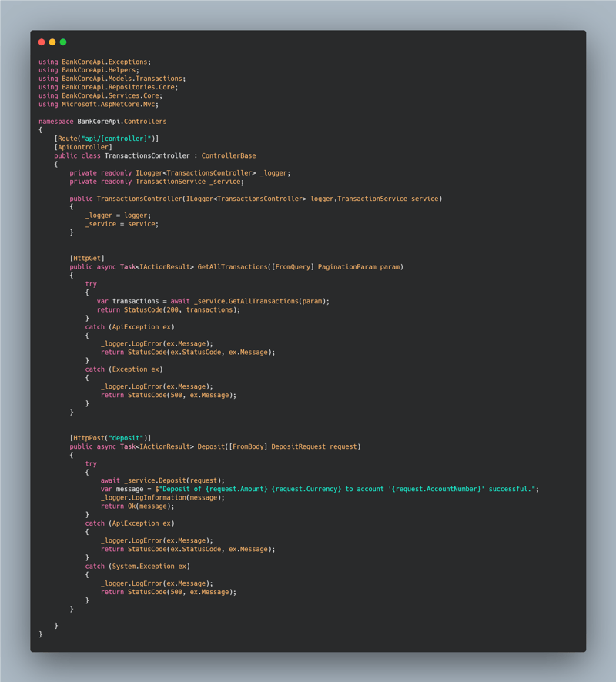Click the 'return Ok(message);' line
Viewport: 616px width, 682px height.
(x=138, y=506)
